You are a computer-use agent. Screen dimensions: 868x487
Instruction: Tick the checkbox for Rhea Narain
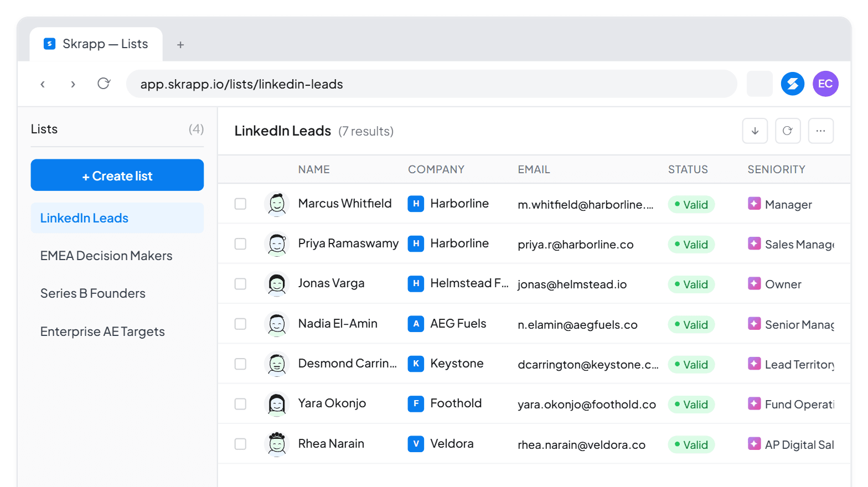tap(240, 444)
